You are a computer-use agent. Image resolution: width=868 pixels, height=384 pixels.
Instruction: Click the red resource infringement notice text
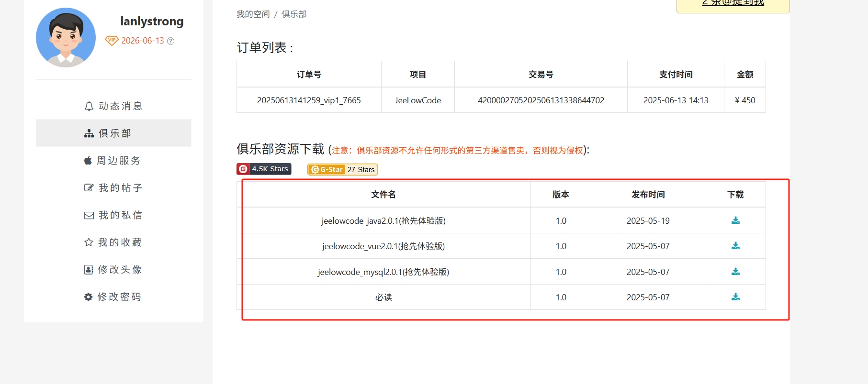[458, 151]
